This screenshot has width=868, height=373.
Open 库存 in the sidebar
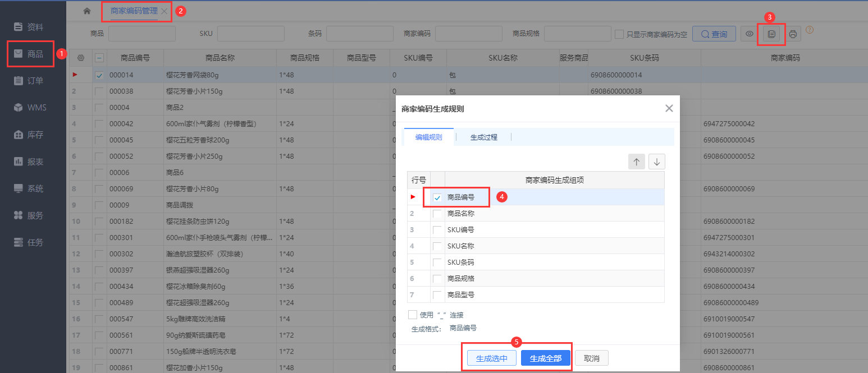[x=29, y=135]
